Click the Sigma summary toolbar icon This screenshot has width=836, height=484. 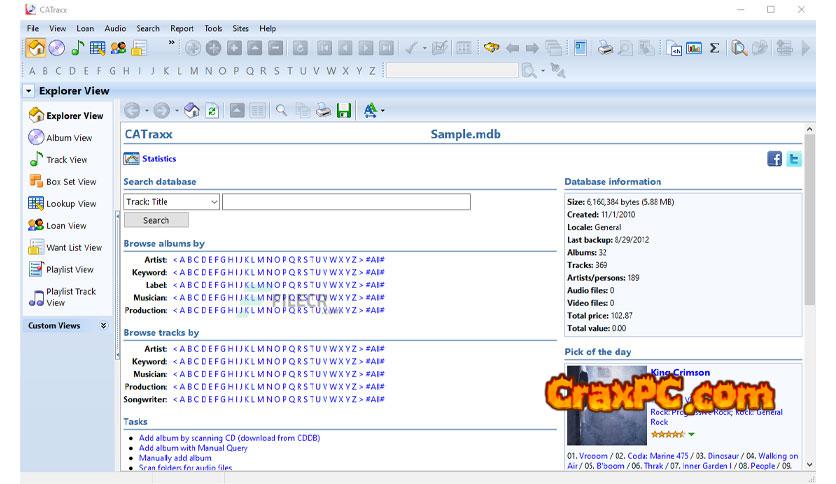[x=714, y=47]
